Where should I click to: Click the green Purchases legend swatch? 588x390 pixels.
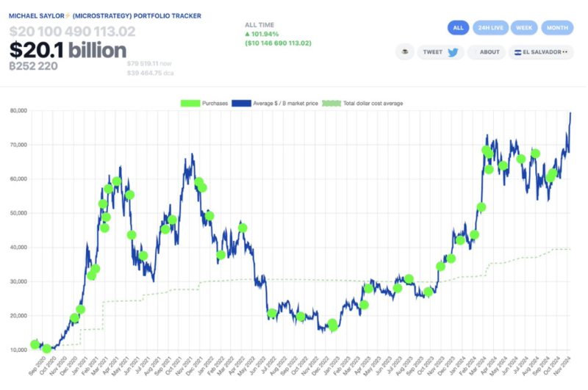click(190, 104)
